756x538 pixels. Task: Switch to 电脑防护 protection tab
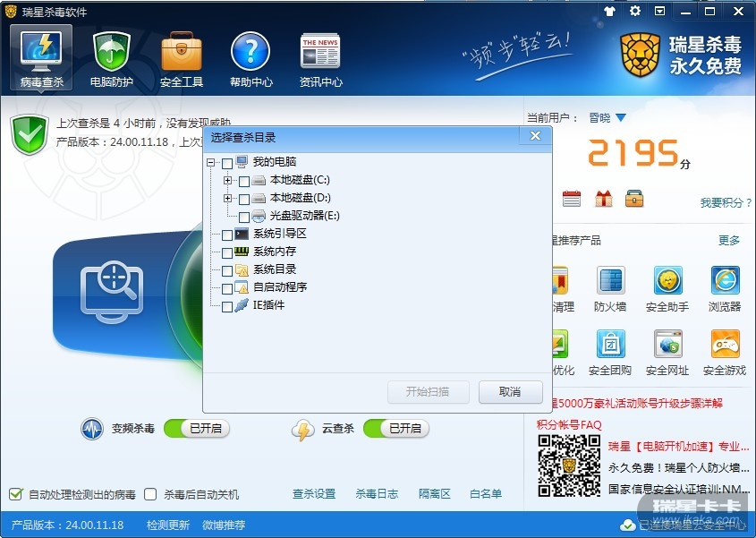click(111, 59)
